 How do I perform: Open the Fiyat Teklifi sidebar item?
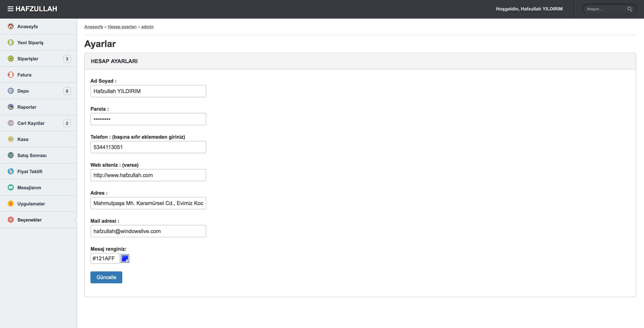coord(30,172)
